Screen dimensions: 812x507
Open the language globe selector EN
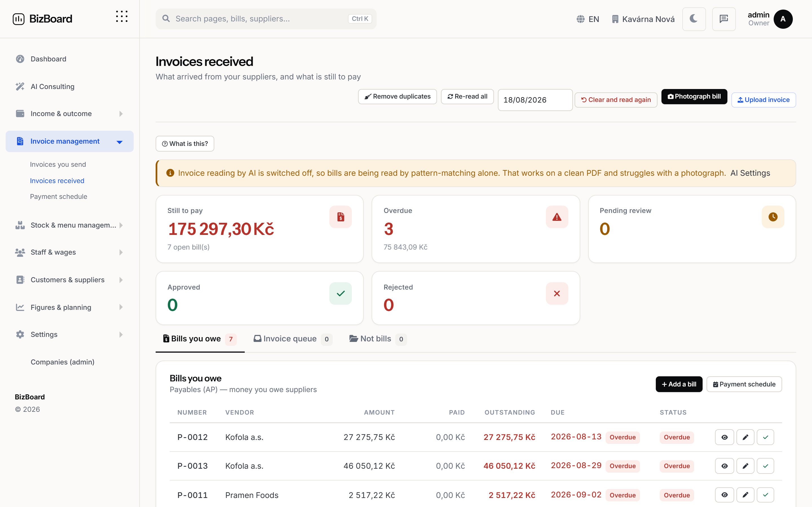[x=588, y=19]
